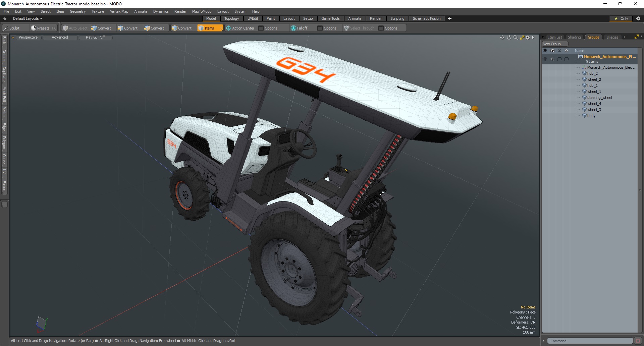Toggle second checkbox in Monarch group row
The width and height of the screenshot is (644, 346).
(x=566, y=59)
